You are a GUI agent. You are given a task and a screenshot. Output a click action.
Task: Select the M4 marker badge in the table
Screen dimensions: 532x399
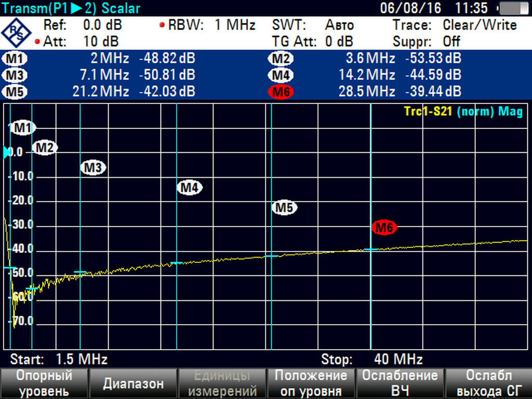281,75
